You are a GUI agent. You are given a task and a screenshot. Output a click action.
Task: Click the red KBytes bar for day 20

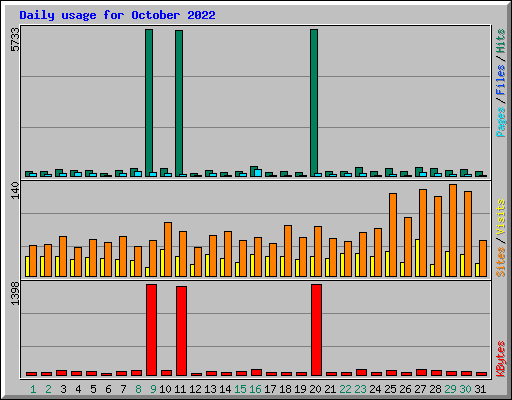pyautogui.click(x=316, y=330)
